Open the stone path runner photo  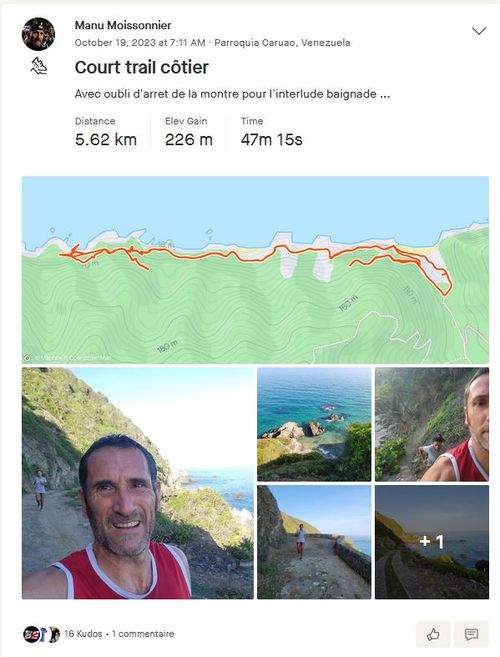click(314, 542)
